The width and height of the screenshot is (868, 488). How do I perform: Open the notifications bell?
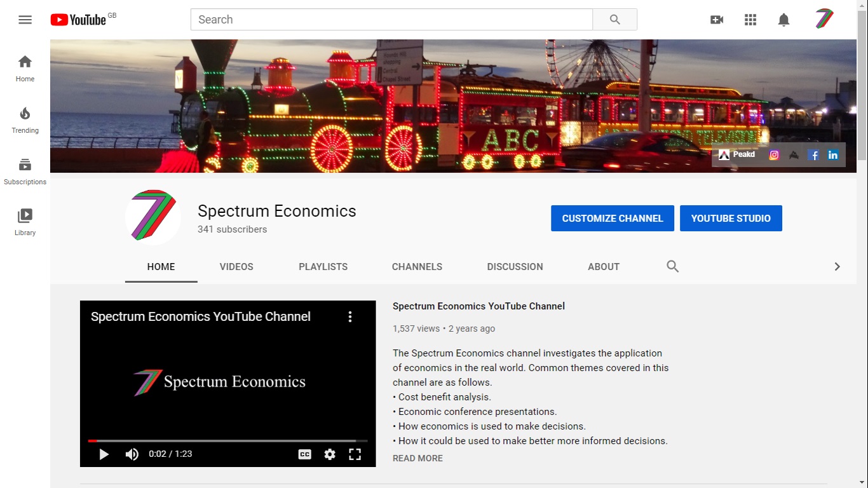784,20
